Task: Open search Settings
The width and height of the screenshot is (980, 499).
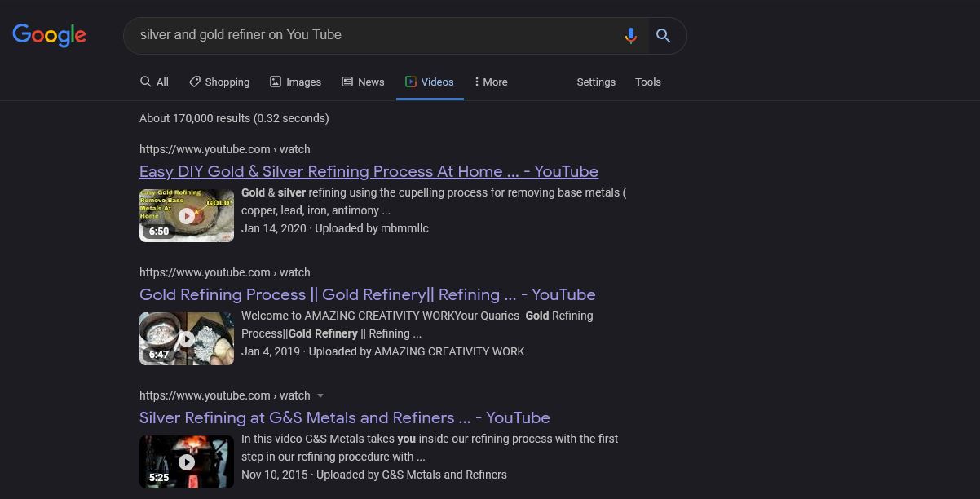Action: [x=596, y=82]
